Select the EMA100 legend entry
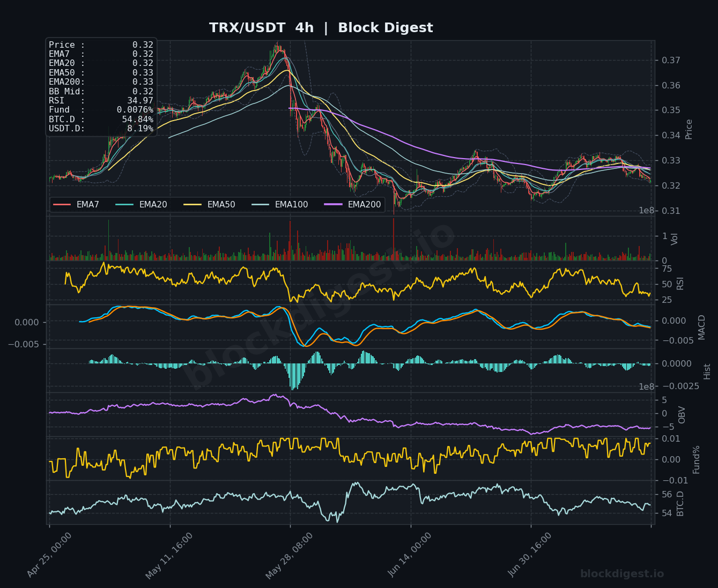The width and height of the screenshot is (718, 588). coord(280,205)
